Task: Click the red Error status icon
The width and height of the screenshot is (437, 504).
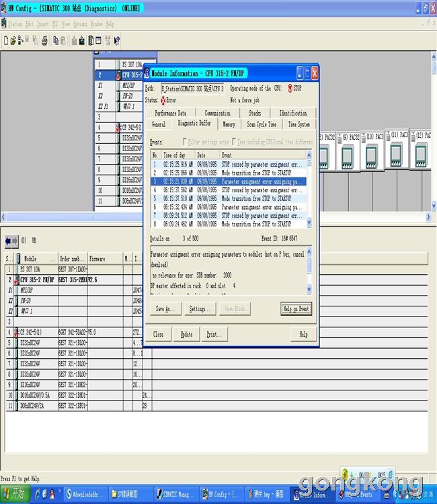Action: [x=163, y=101]
